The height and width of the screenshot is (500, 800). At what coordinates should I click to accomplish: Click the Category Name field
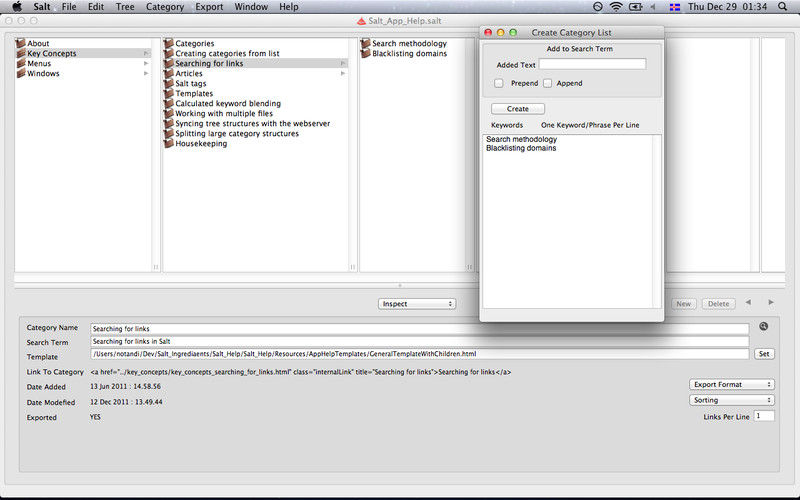419,329
